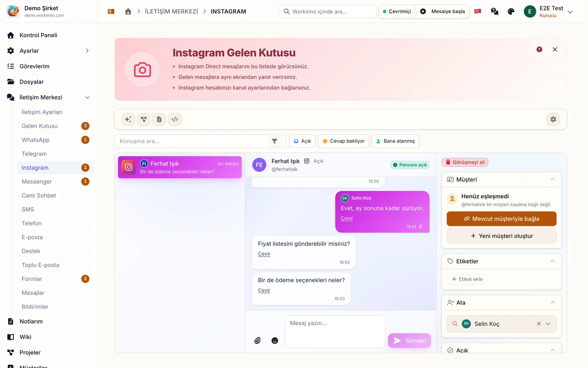This screenshot has height=368, width=588.
Task: Open the conversation filter funnel icon
Action: [275, 141]
